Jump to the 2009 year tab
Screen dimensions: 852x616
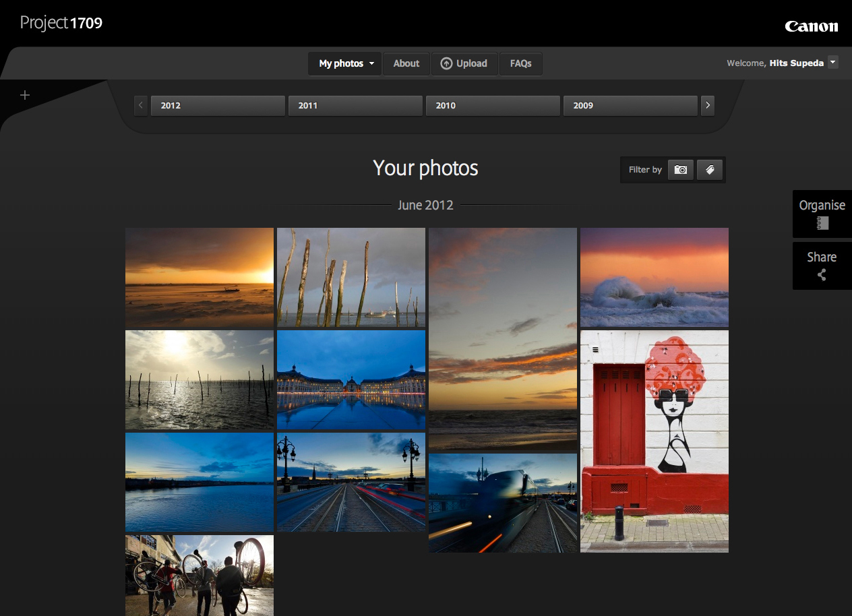(630, 105)
